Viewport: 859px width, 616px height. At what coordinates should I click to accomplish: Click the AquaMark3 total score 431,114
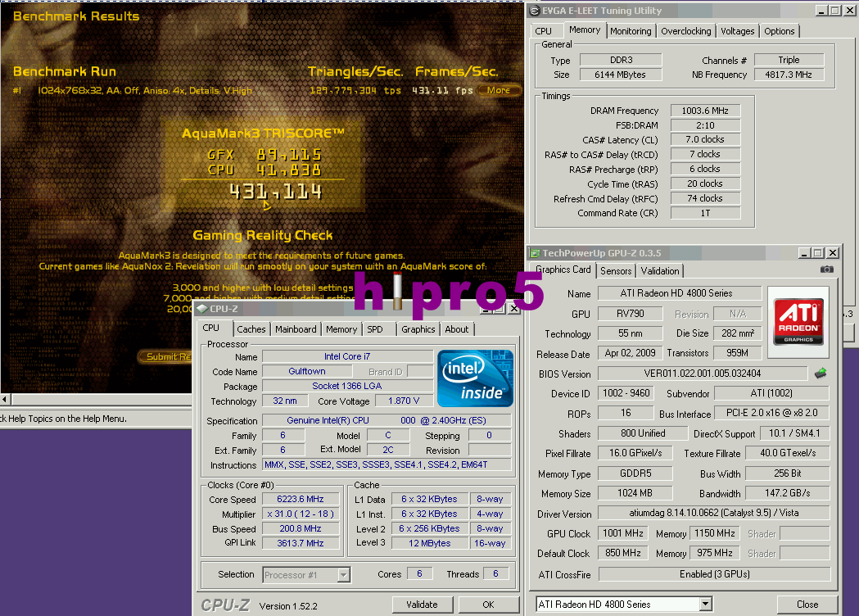(276, 192)
